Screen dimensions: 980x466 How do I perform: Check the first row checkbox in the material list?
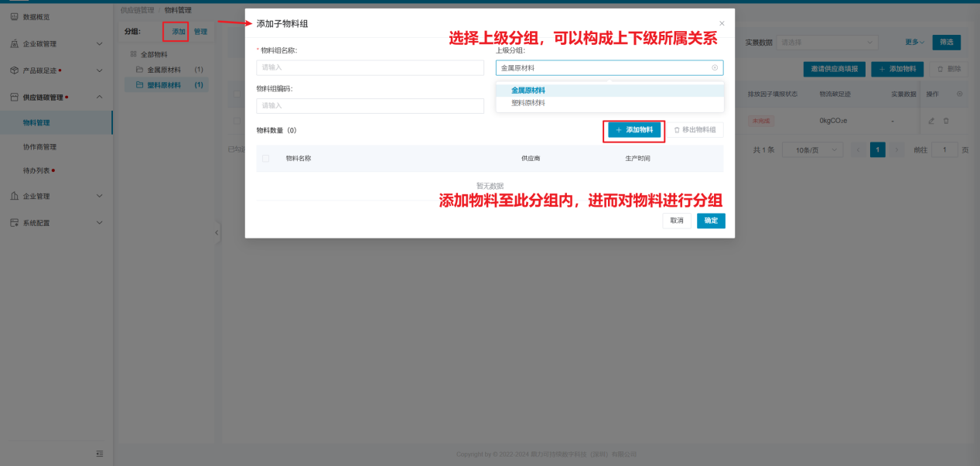pyautogui.click(x=237, y=121)
